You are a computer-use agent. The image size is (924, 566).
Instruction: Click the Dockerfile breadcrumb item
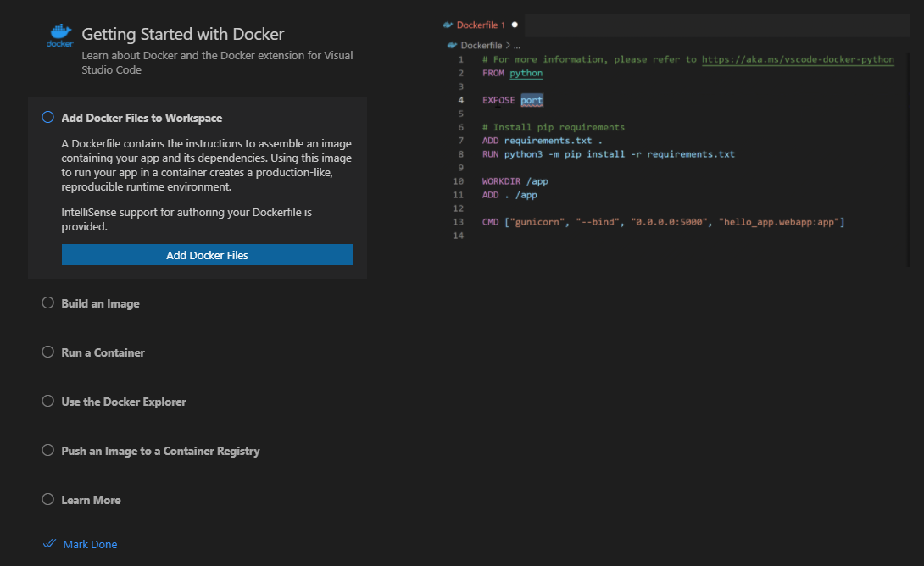tap(481, 46)
